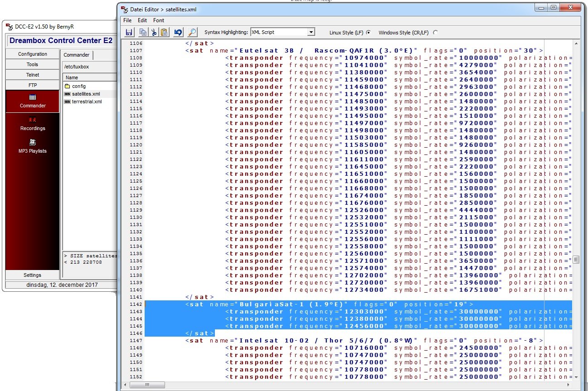The width and height of the screenshot is (588, 391).
Task: Click the frequency 12380000 transponder line
Action: point(398,319)
